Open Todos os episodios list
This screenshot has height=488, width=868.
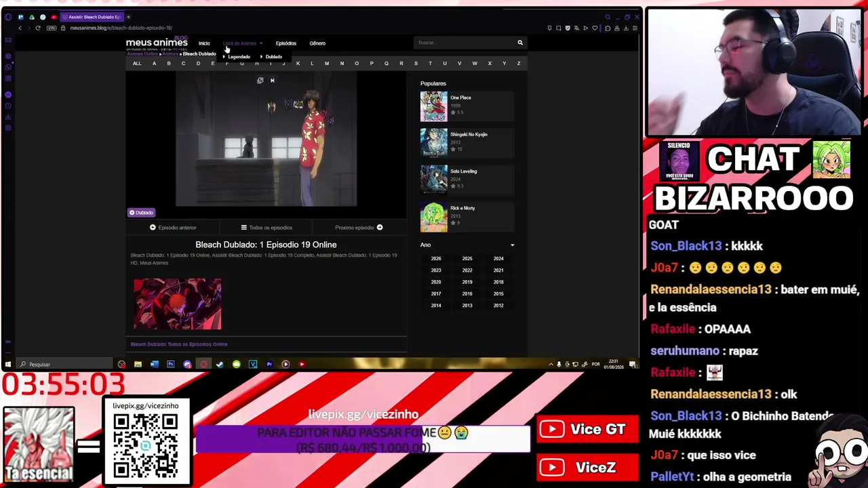pos(267,228)
